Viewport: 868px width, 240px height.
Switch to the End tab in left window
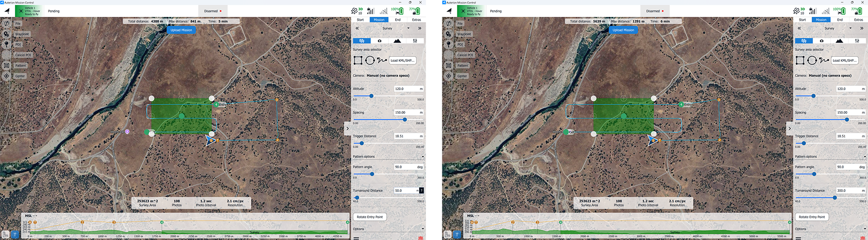coord(398,20)
